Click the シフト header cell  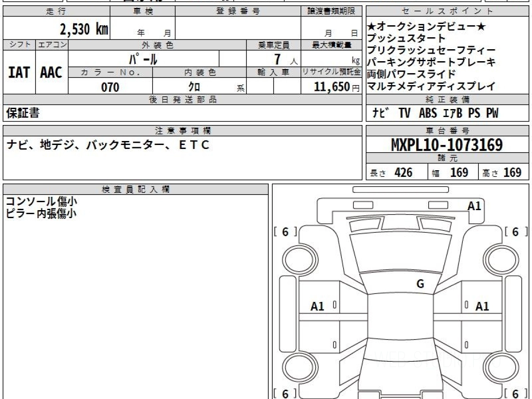[x=19, y=45]
